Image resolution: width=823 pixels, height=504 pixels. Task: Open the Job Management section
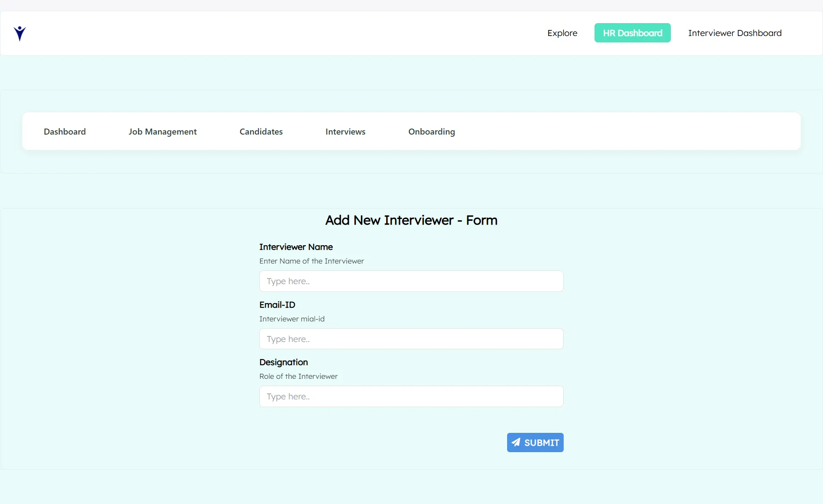pos(162,131)
